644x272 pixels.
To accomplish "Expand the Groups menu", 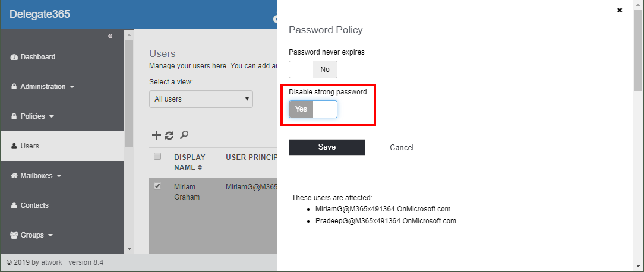I will pos(32,235).
